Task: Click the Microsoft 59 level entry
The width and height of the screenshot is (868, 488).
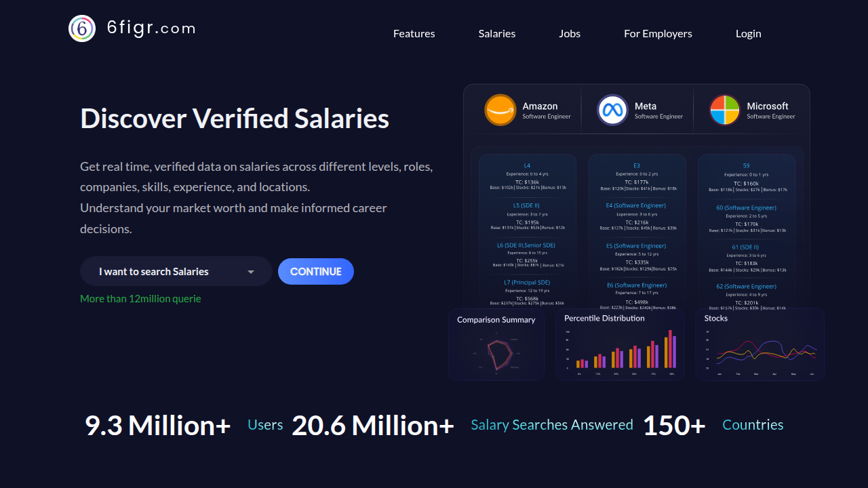Action: coord(746,165)
